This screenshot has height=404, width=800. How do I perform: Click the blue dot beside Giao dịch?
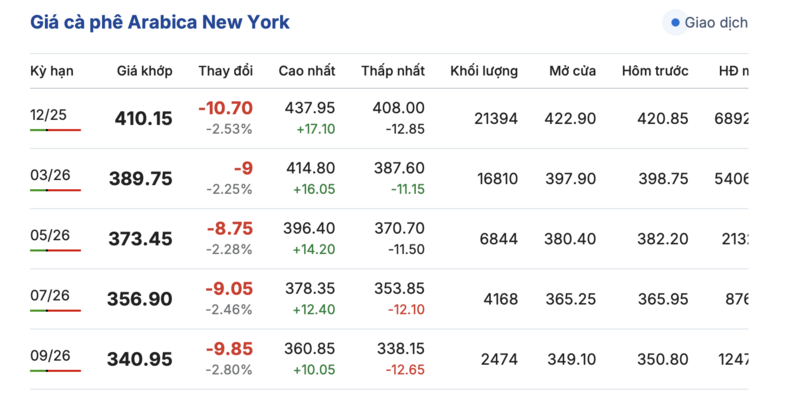pyautogui.click(x=676, y=22)
